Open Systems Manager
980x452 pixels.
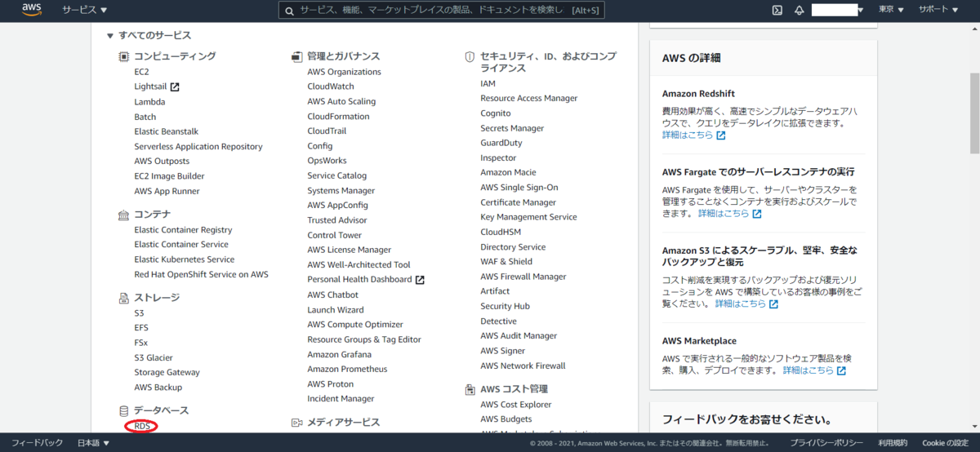pyautogui.click(x=341, y=191)
